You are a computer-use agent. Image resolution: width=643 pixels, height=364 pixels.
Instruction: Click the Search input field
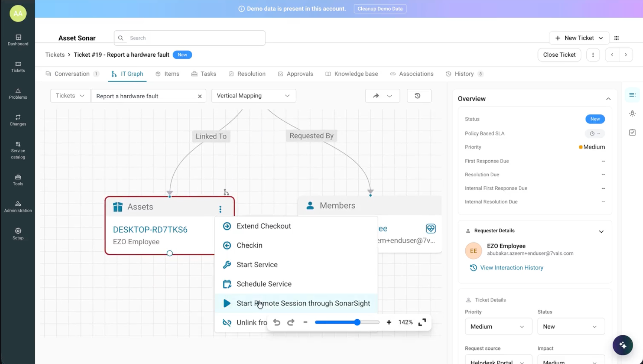click(190, 38)
